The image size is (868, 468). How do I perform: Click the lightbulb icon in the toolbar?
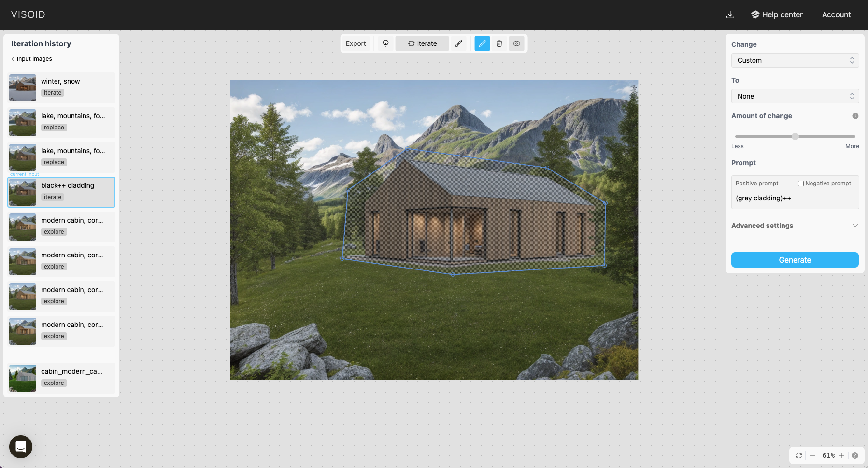[x=385, y=43]
